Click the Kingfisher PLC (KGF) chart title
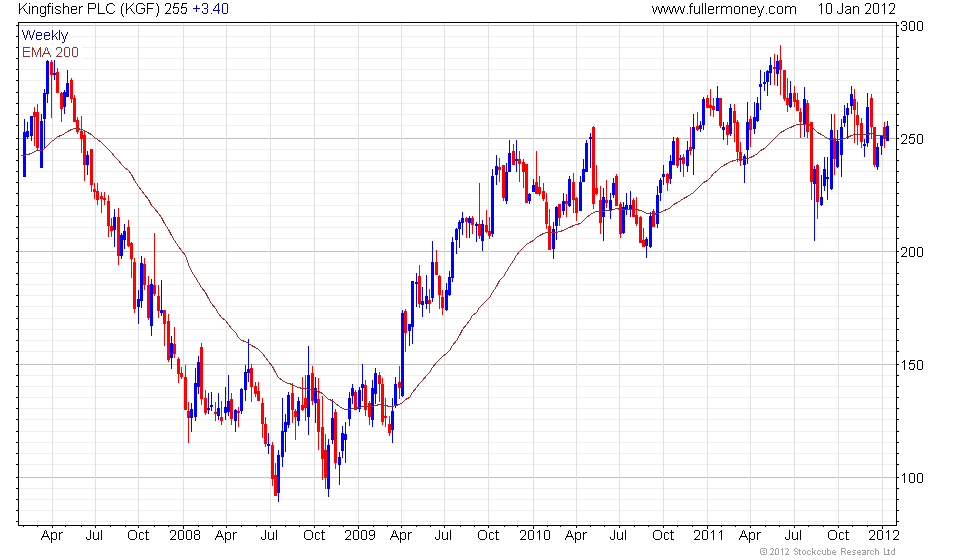This screenshot has height=560, width=980. coord(89,9)
